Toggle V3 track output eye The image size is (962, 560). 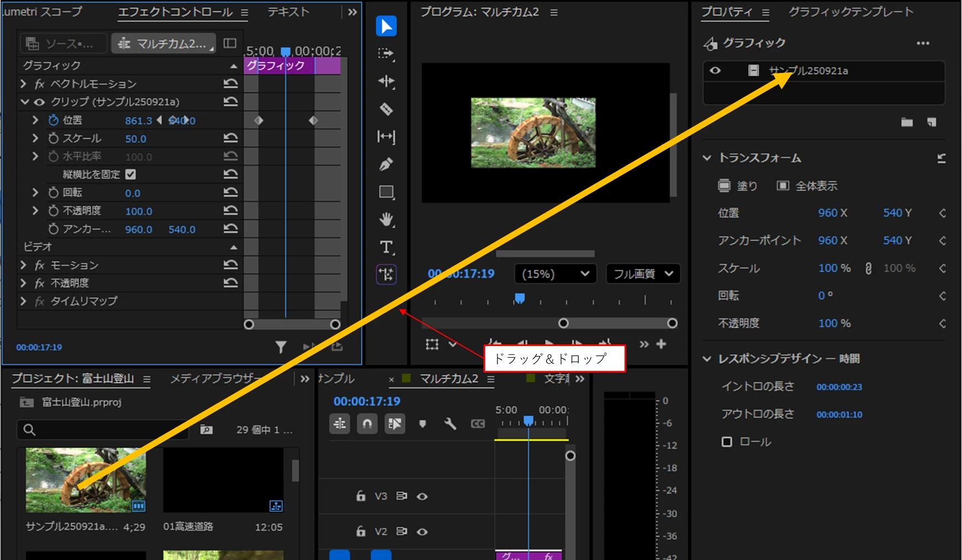point(422,496)
